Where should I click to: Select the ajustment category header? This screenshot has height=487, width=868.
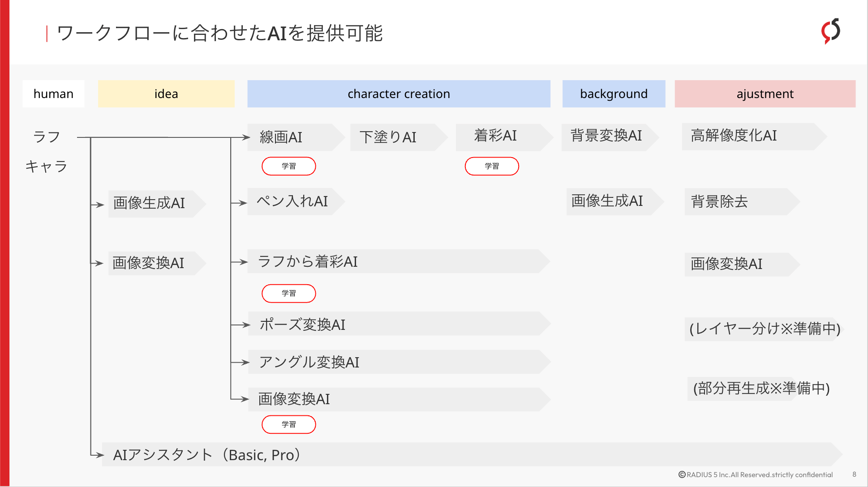click(x=764, y=94)
